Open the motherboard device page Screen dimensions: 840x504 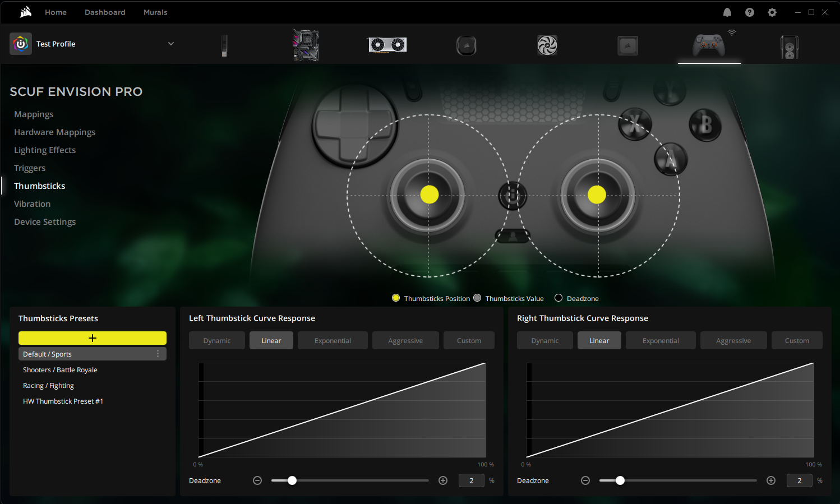point(306,45)
